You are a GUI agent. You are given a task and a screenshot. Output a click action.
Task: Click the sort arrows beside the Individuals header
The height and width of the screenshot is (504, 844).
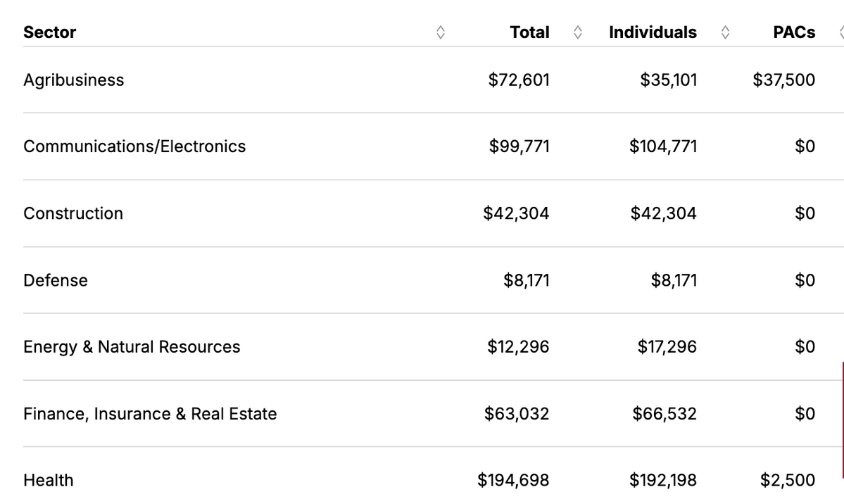(x=726, y=32)
